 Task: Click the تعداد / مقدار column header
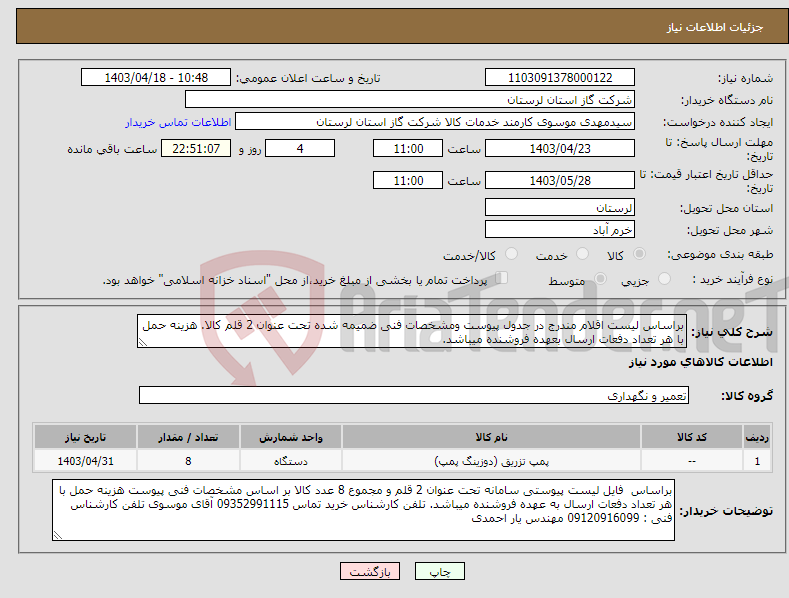[x=188, y=437]
